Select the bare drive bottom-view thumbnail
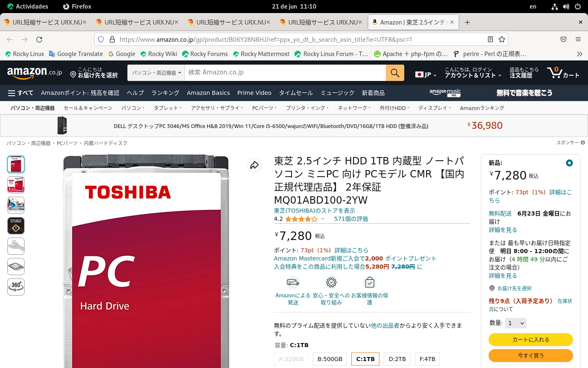The height and width of the screenshot is (368, 588). click(x=16, y=267)
